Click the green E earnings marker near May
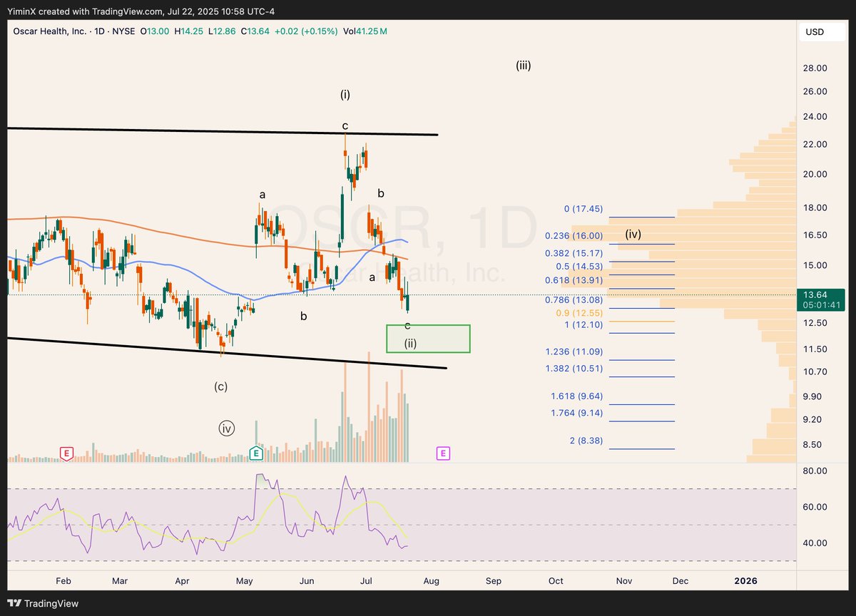The width and height of the screenshot is (856, 616). click(x=257, y=453)
